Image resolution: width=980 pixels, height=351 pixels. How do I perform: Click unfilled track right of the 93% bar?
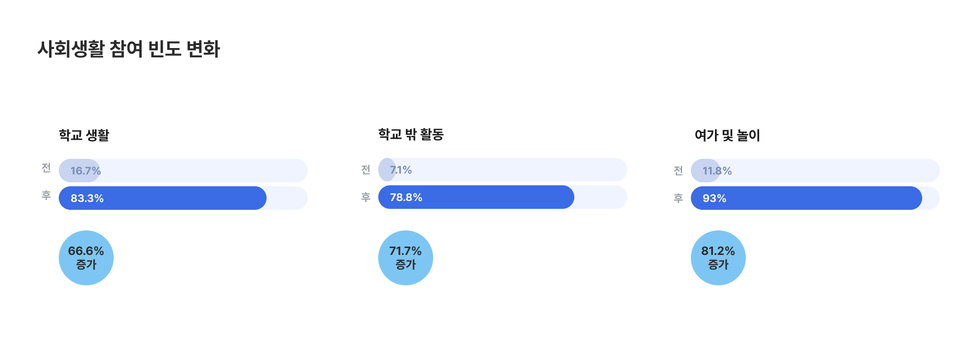tap(931, 198)
